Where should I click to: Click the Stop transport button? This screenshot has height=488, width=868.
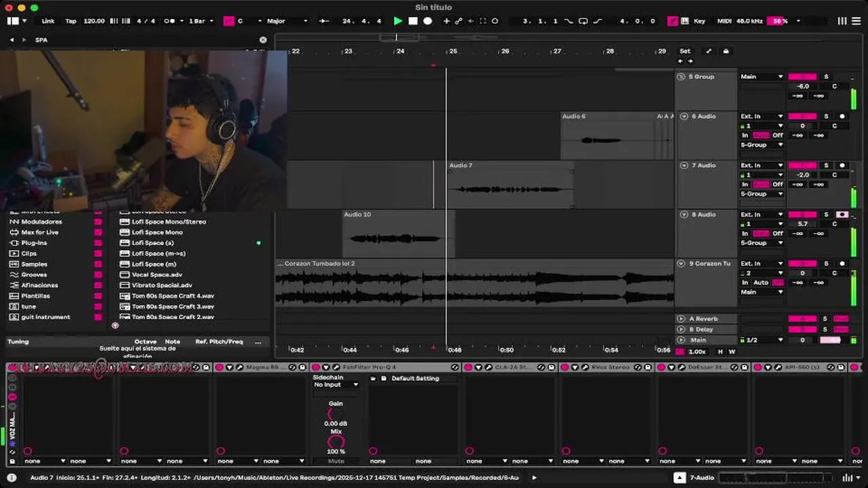(413, 21)
